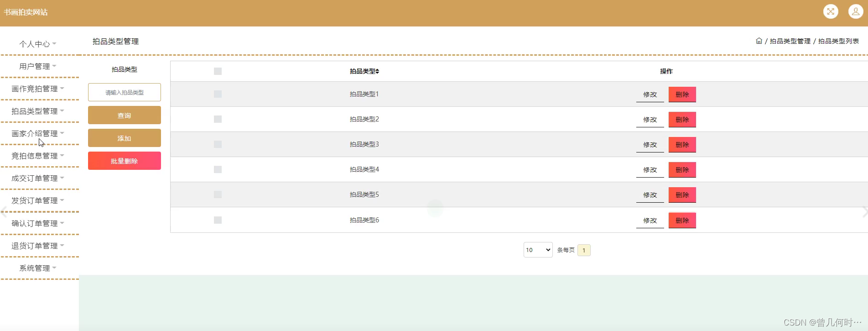Check the box for 拍品类型6 row
Viewport: 868px width, 331px height.
218,220
